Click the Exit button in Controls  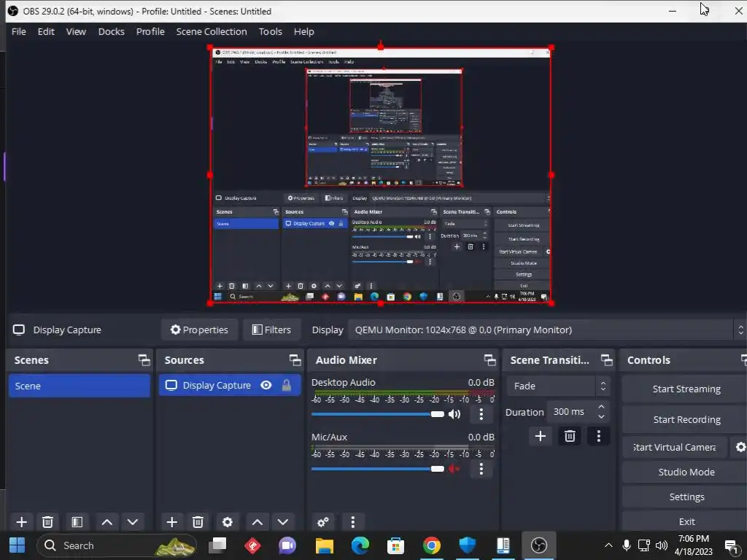coord(686,521)
